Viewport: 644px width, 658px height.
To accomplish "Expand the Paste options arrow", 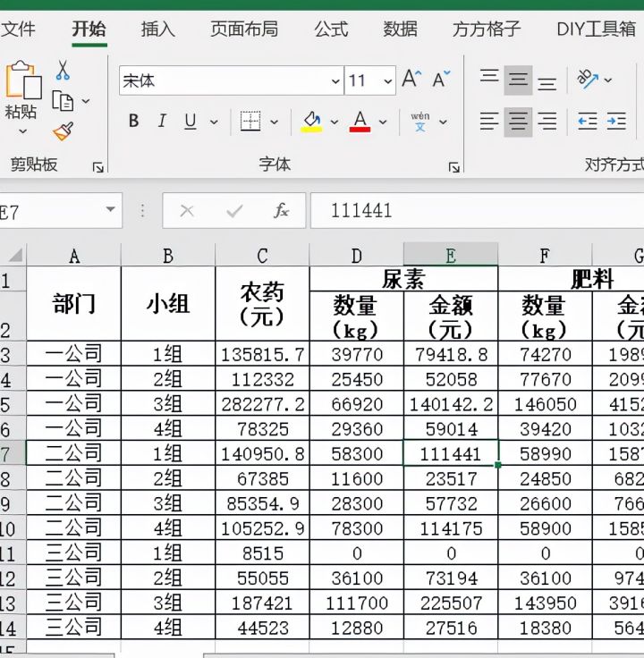I will pyautogui.click(x=22, y=131).
